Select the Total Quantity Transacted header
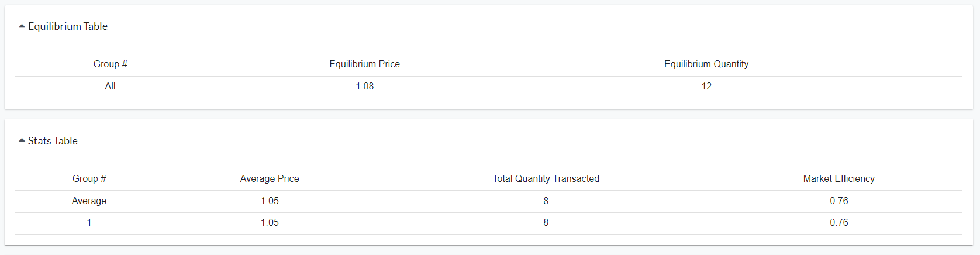980x255 pixels. point(546,179)
